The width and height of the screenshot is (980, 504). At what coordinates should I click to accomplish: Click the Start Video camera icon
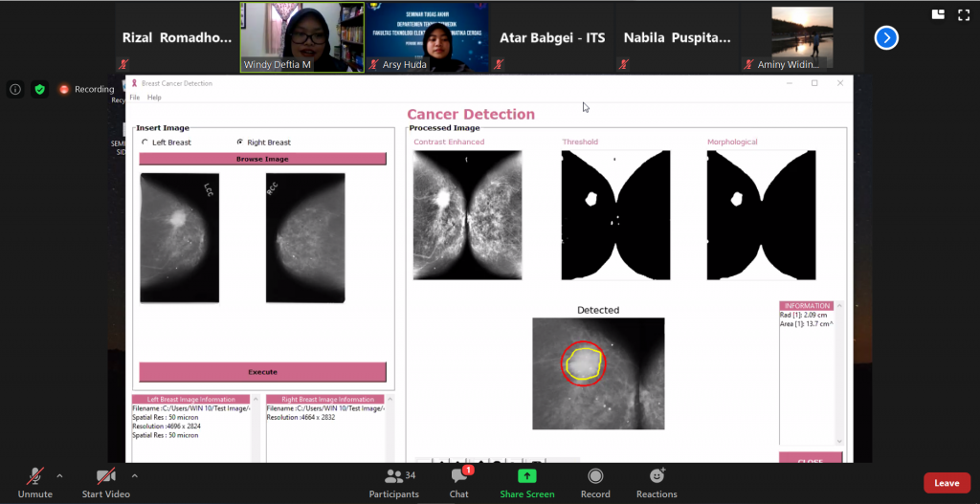click(105, 476)
